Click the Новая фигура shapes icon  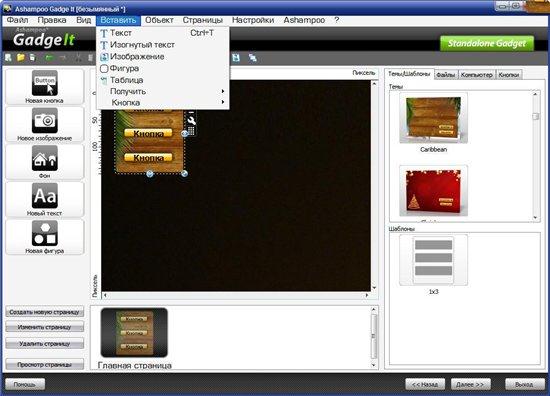click(45, 233)
